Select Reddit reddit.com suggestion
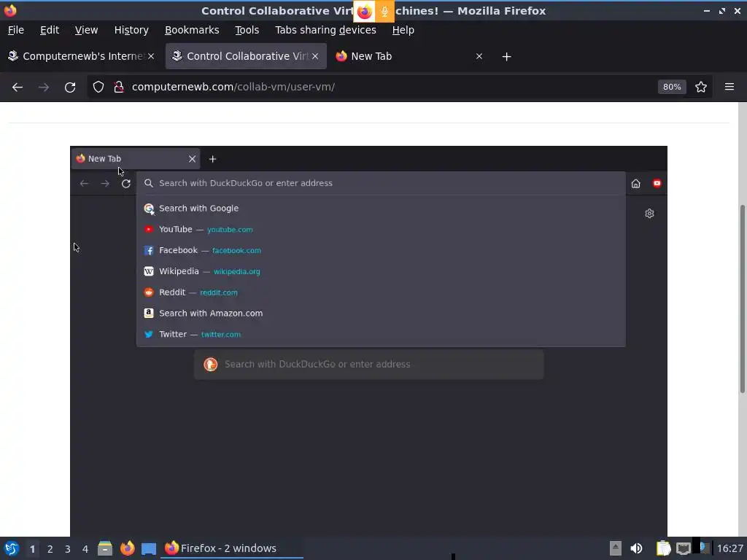Screen dimensions: 747x560 (381, 292)
